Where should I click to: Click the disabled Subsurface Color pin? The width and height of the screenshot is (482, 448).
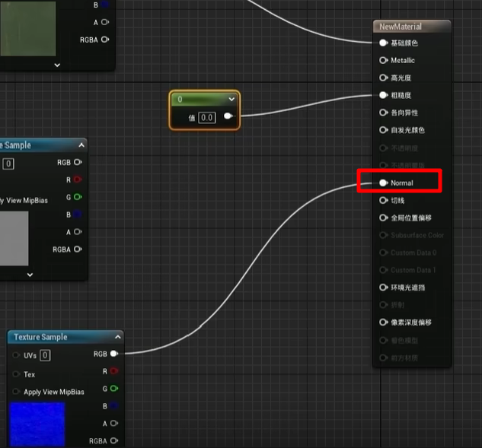(383, 235)
